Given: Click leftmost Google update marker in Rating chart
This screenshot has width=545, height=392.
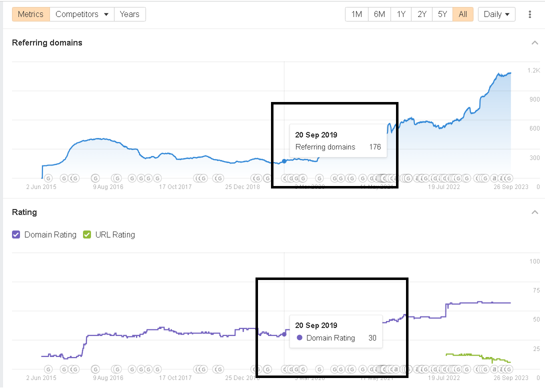Looking at the screenshot, I should point(48,370).
